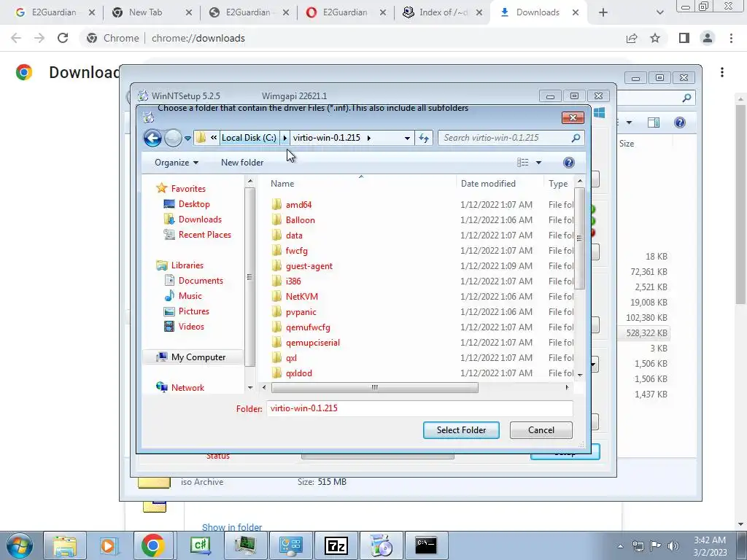Screen dimensions: 747x560
Task: Open 7-Zip from taskbar
Action: point(336,545)
